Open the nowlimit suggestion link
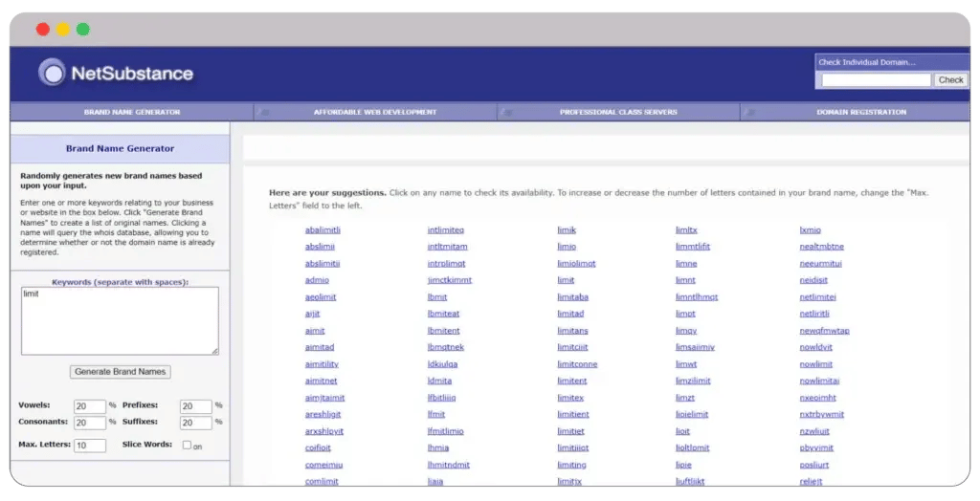This screenshot has width=980, height=501. coord(815,364)
